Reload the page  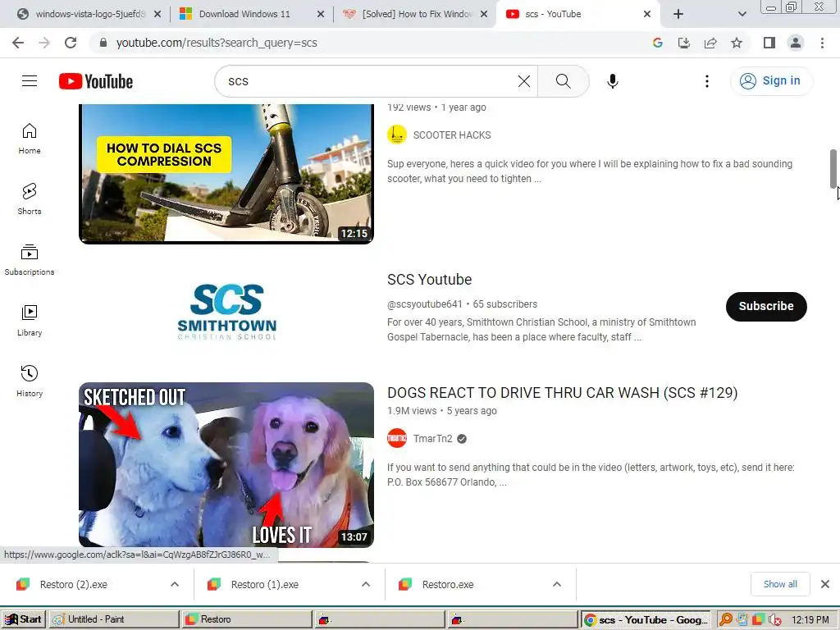[x=71, y=43]
